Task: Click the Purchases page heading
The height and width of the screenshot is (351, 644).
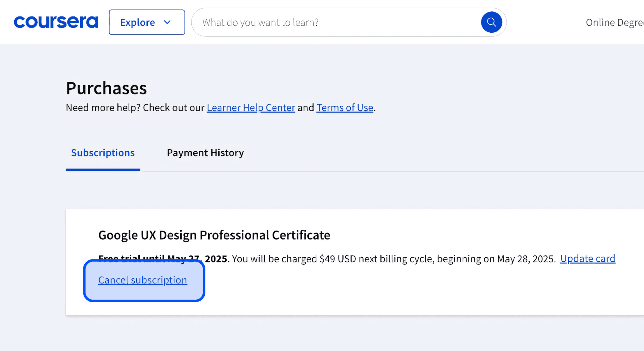Action: pos(106,88)
